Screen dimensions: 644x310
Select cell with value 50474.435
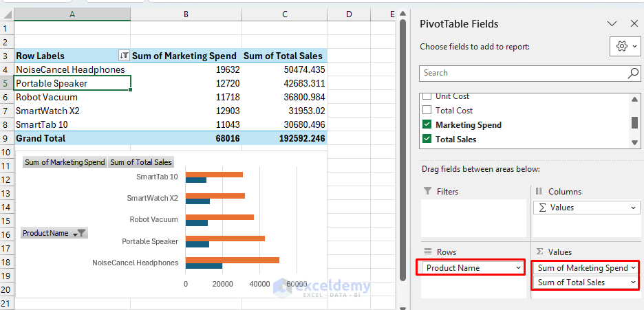[x=285, y=69]
